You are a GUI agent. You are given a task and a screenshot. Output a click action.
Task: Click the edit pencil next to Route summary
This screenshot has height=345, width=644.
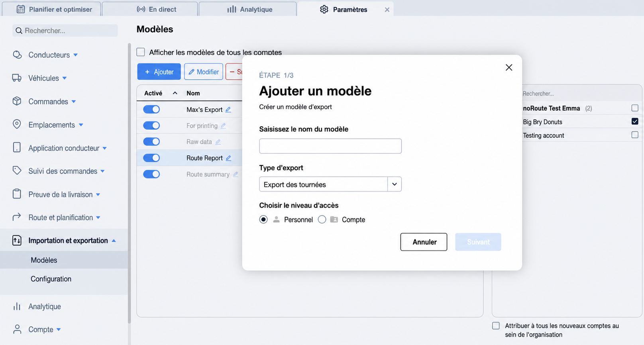236,174
